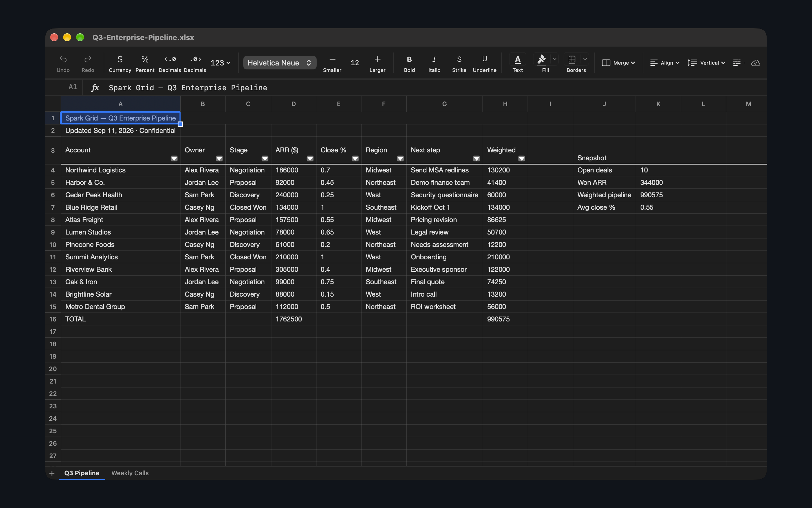Make font Smaller with minus icon
The image size is (812, 508).
[332, 60]
